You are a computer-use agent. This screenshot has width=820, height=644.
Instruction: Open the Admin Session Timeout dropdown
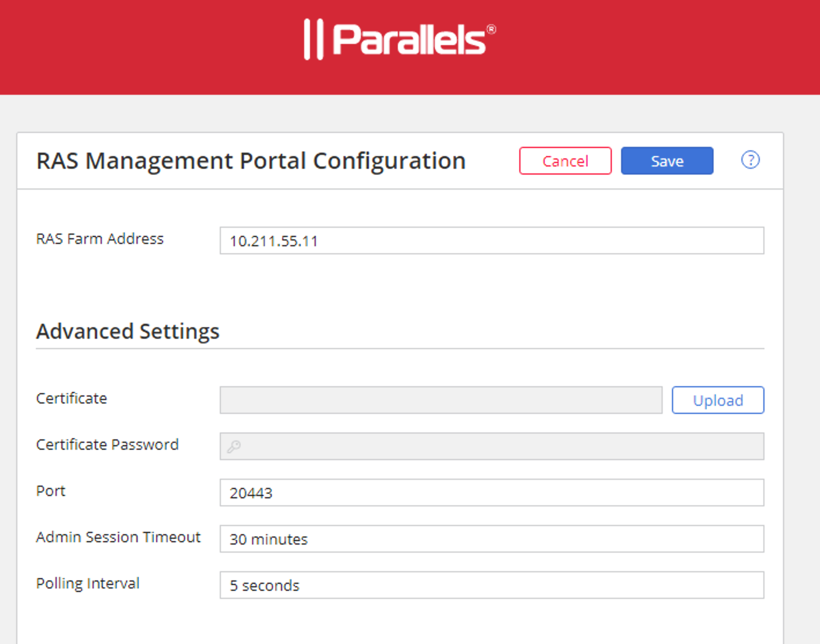coord(492,539)
